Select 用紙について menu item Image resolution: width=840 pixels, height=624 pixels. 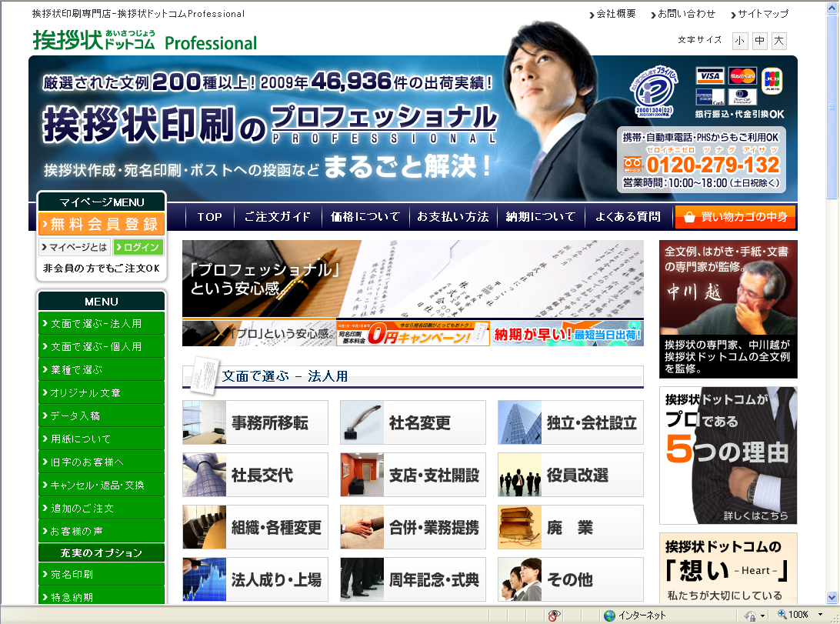coord(102,439)
